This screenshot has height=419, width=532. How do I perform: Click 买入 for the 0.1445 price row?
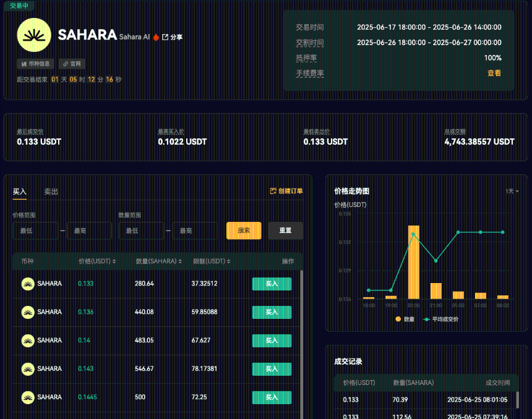(x=272, y=397)
